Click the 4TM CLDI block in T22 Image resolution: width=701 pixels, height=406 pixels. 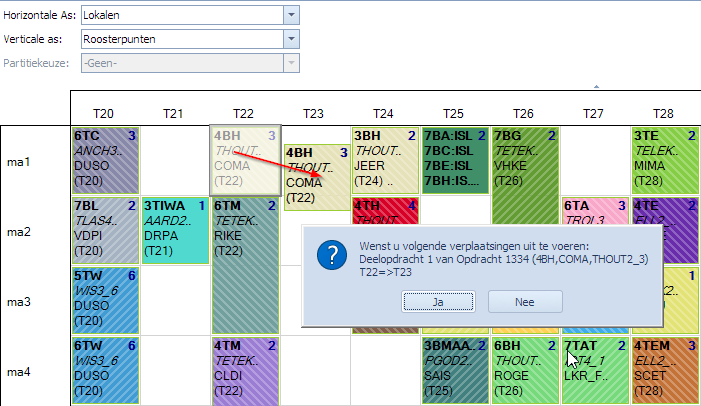[245, 372]
